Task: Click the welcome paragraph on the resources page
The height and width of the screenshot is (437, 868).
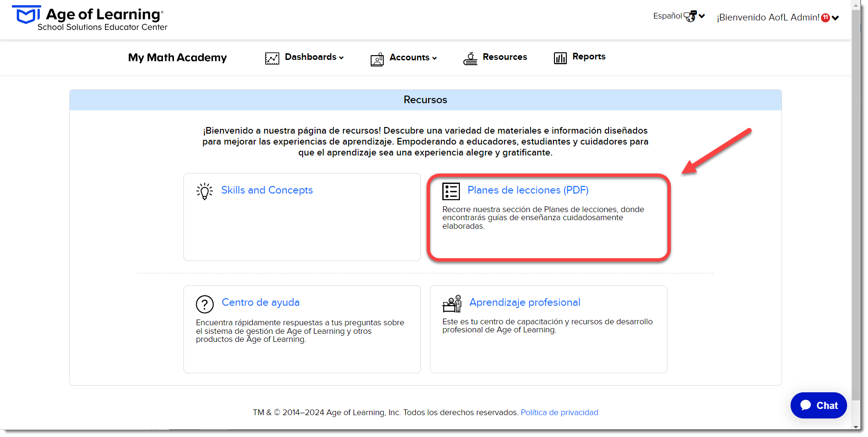Action: point(425,141)
